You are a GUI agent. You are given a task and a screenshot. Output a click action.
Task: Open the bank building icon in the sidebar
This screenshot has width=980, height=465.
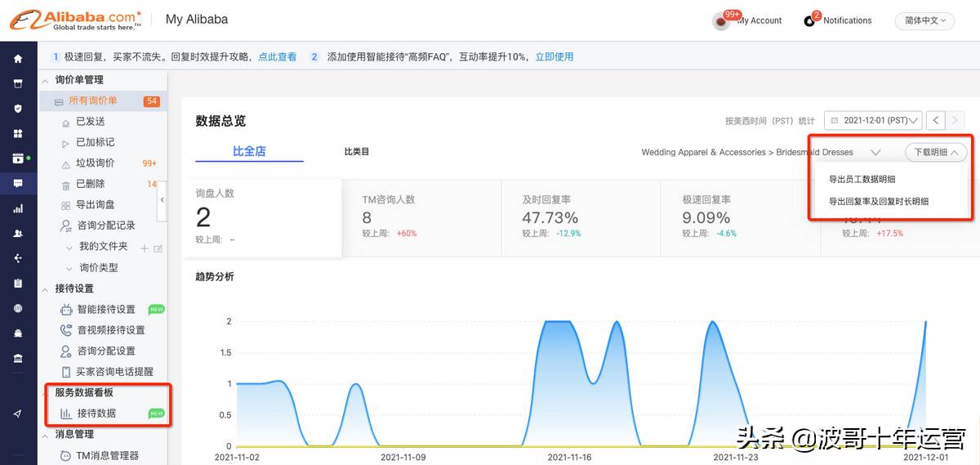(x=18, y=358)
